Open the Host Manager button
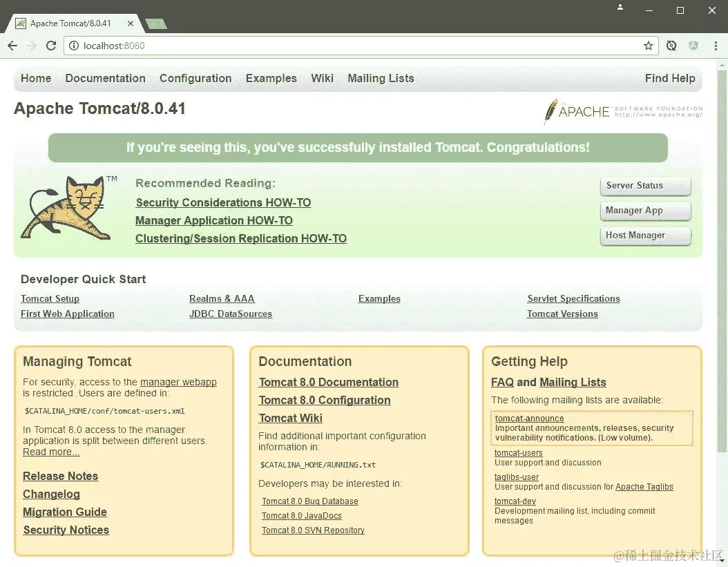The width and height of the screenshot is (728, 567). [x=645, y=236]
